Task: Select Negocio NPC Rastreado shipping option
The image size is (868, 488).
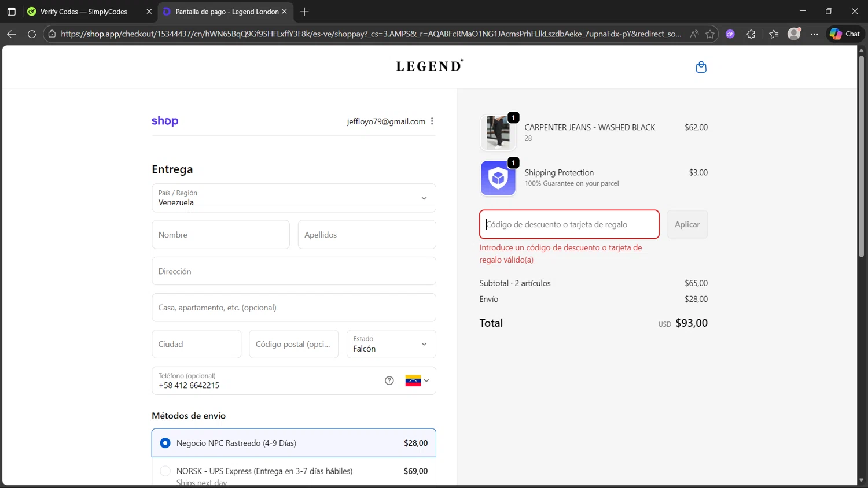Action: pyautogui.click(x=293, y=443)
